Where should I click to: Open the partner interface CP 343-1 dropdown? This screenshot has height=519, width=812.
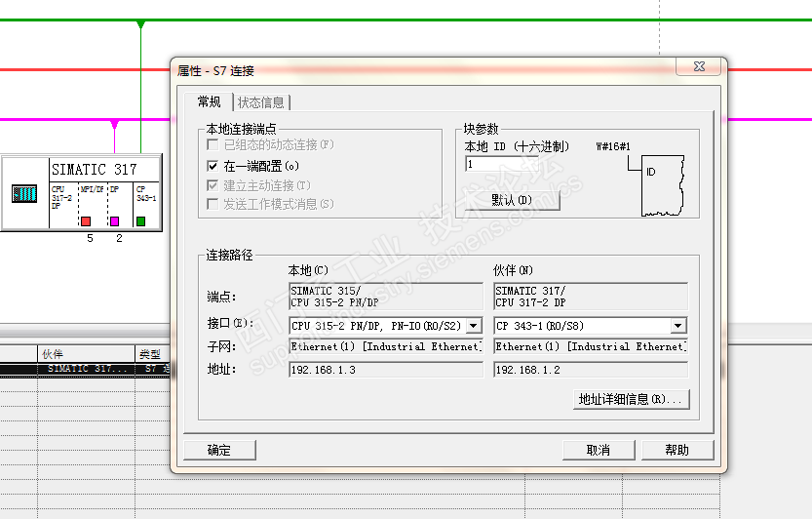coord(677,326)
